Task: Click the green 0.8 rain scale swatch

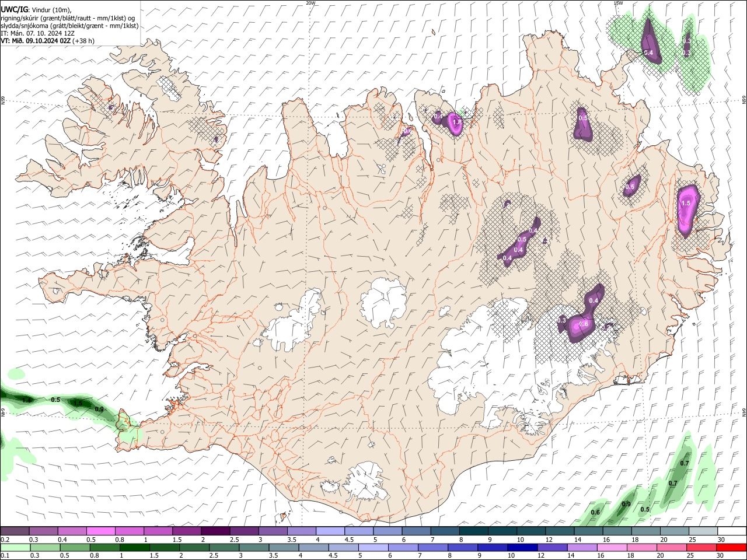Action: coord(104,547)
